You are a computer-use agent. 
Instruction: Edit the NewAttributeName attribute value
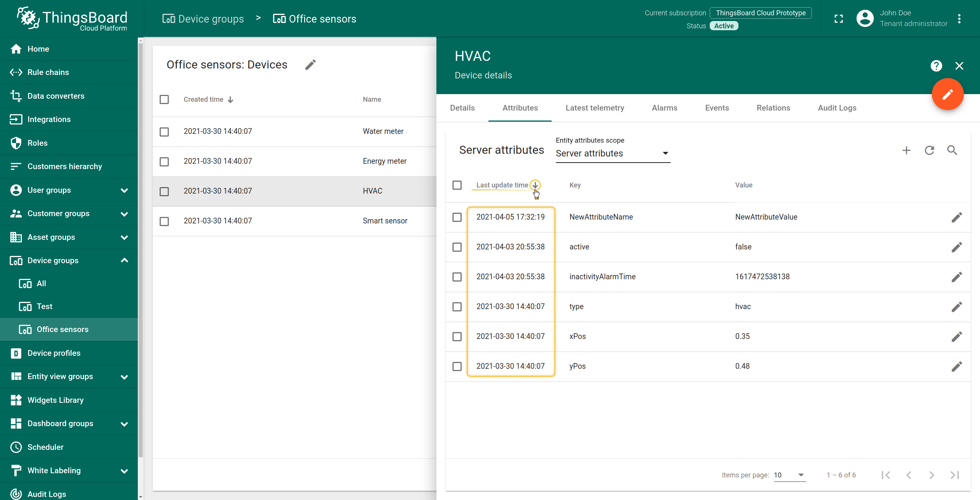tap(957, 217)
